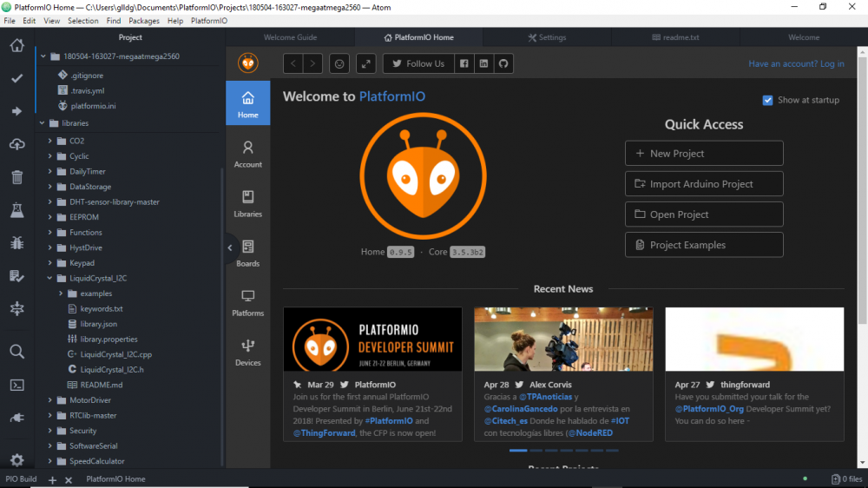Open the Packages menu

click(144, 21)
